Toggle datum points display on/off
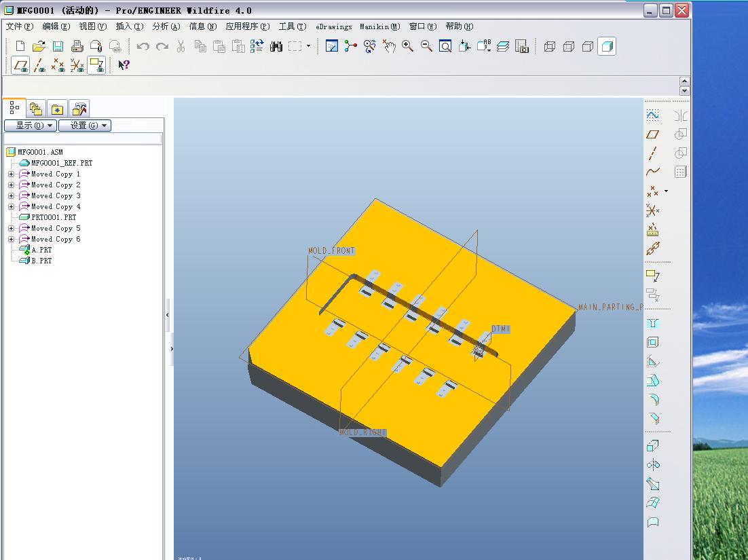Image resolution: width=748 pixels, height=560 pixels. tap(58, 65)
